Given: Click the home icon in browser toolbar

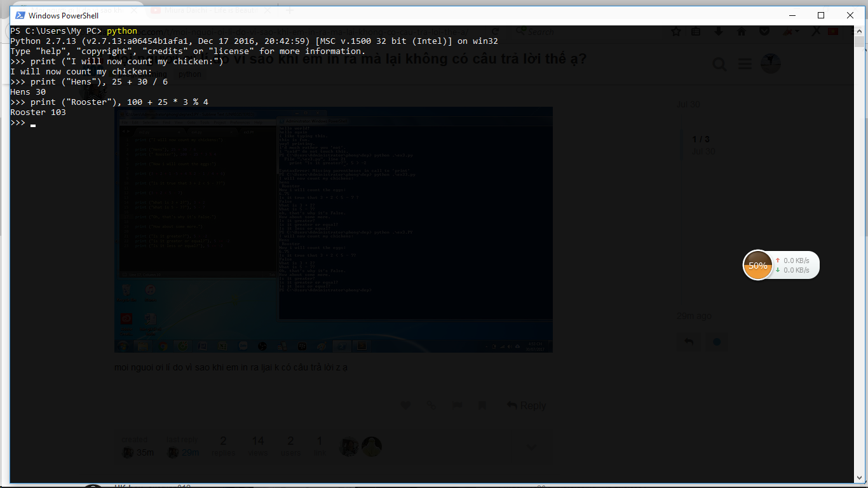Looking at the screenshot, I should point(742,32).
